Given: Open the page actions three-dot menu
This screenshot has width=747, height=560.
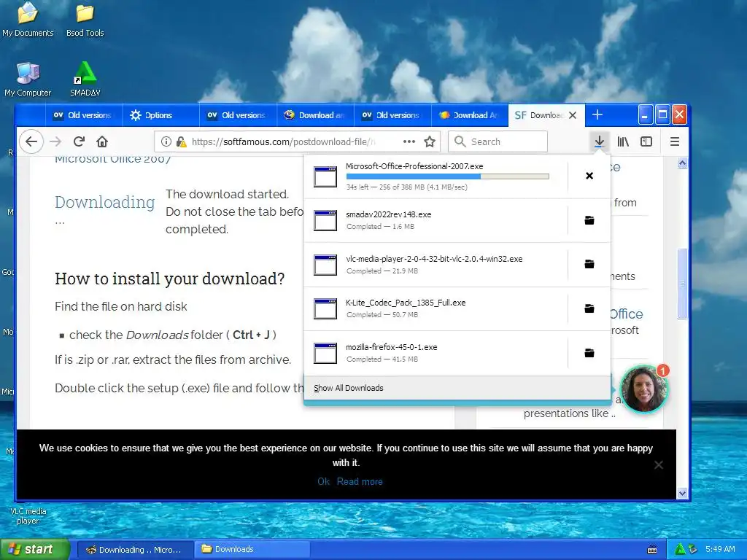Looking at the screenshot, I should pyautogui.click(x=409, y=141).
